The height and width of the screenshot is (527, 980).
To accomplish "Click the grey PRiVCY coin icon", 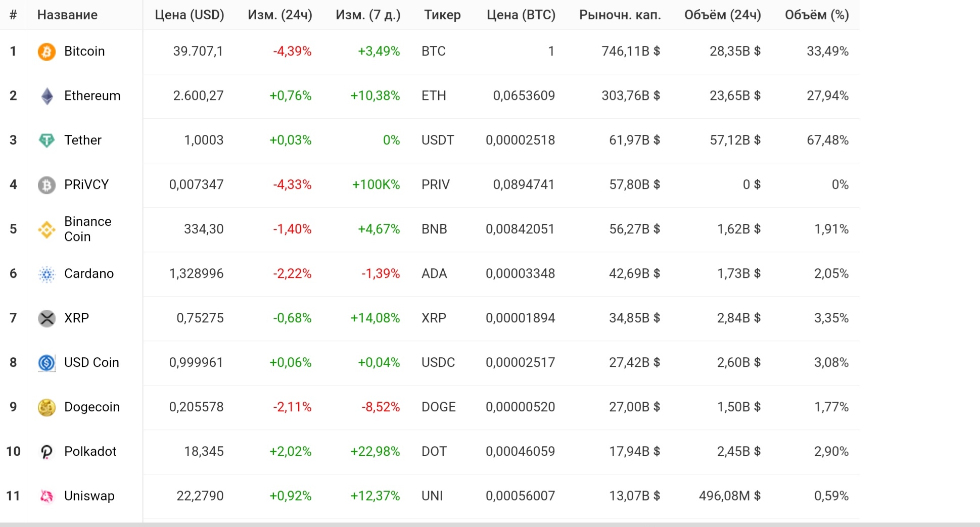I will [x=46, y=185].
